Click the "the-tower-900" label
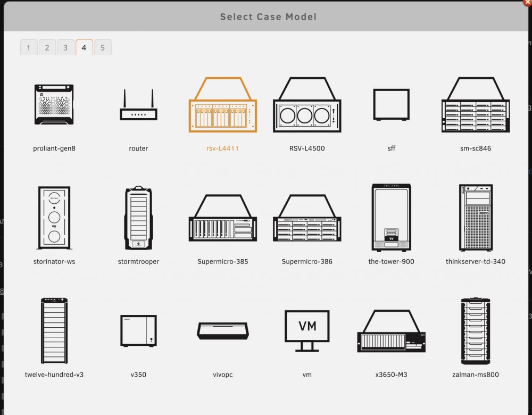This screenshot has width=532, height=415. point(391,261)
